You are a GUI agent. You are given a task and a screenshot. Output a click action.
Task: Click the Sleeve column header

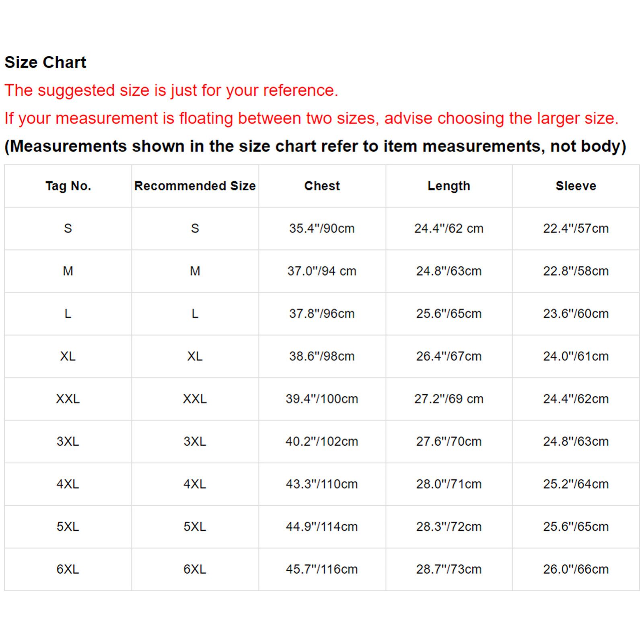(x=576, y=186)
